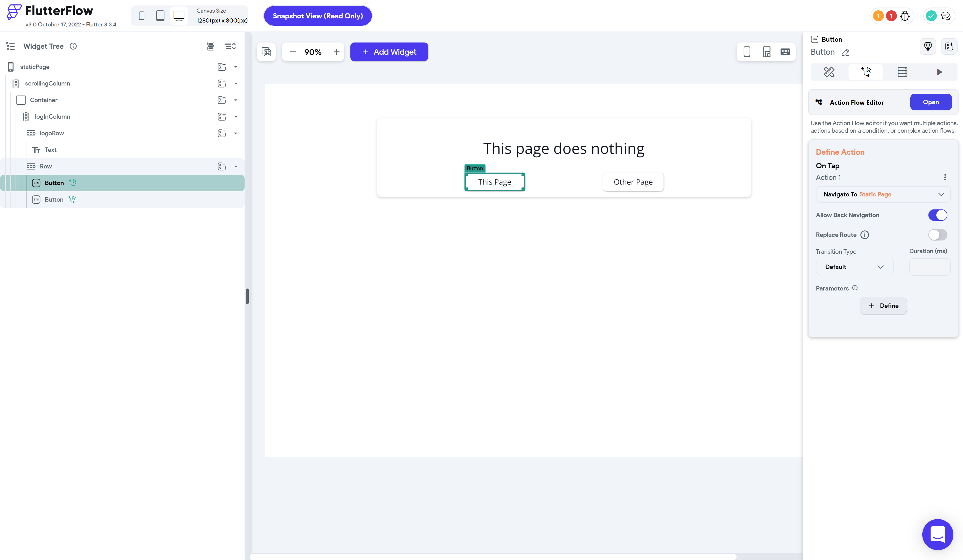Expand the staticPage row dropdown arrow
The image size is (963, 560).
(236, 67)
